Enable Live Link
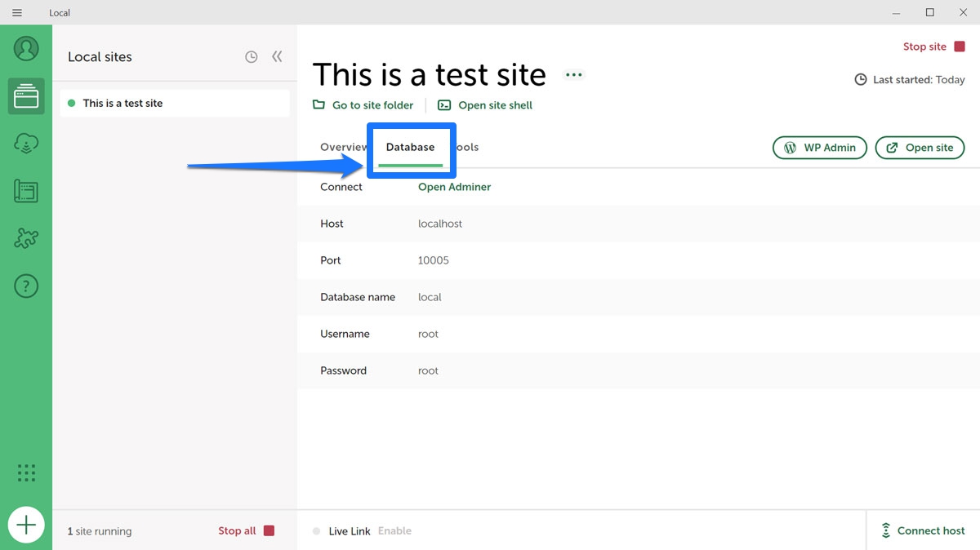The image size is (980, 550). [x=394, y=531]
